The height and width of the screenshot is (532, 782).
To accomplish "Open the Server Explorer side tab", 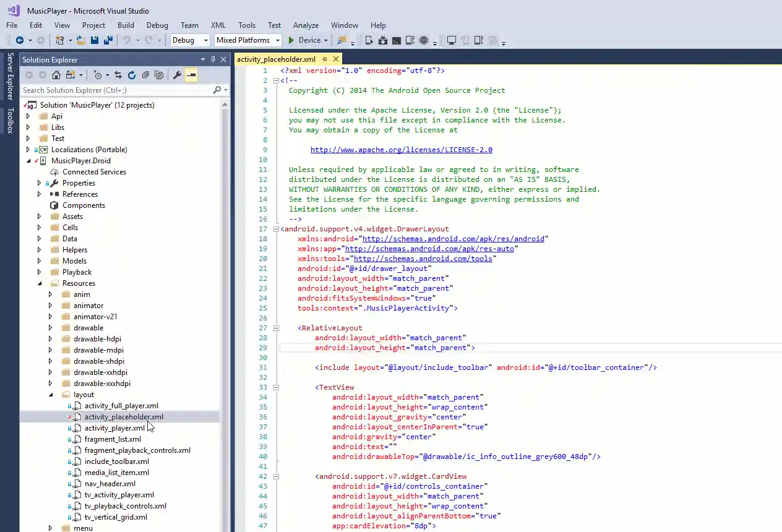I will point(10,76).
